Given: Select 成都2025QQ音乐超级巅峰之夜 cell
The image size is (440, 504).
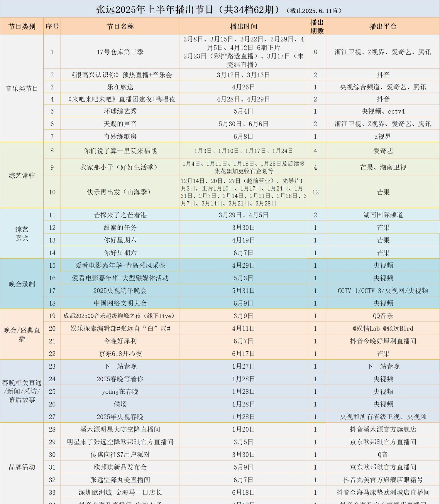Looking at the screenshot, I should (120, 316).
